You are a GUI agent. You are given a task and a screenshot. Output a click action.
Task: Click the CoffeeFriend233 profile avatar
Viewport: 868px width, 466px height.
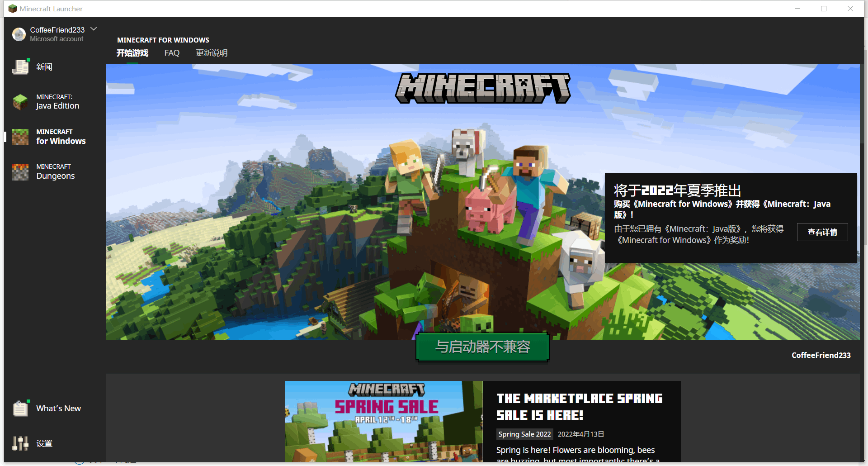(19, 34)
